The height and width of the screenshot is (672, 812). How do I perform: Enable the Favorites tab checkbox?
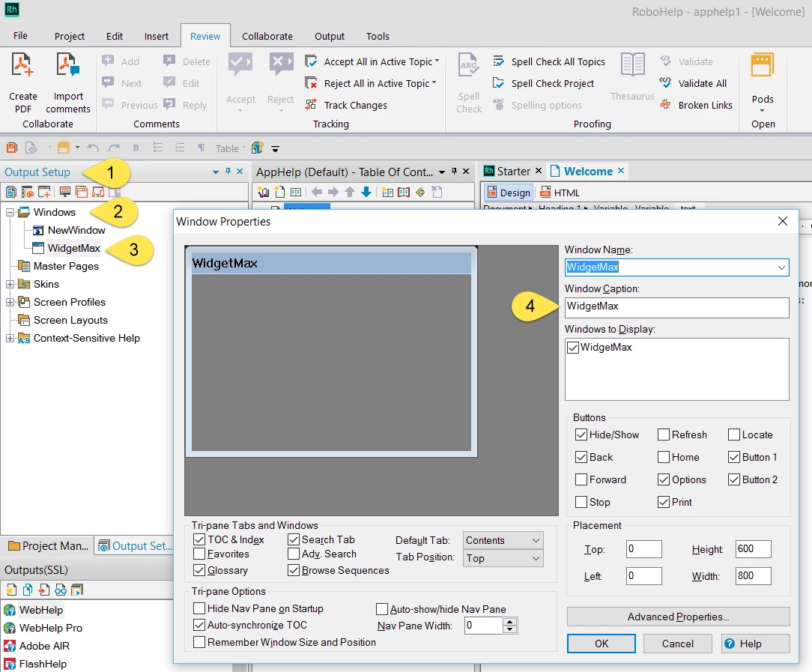199,554
